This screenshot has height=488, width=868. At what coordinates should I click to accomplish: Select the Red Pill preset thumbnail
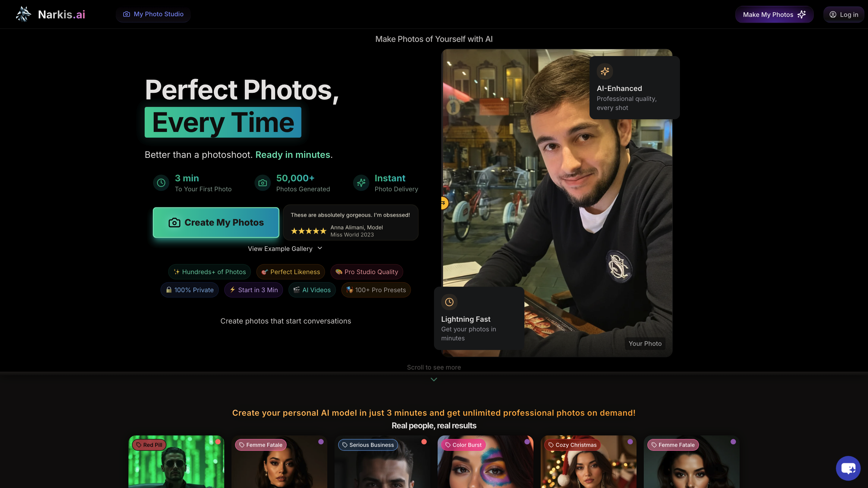pos(176,468)
